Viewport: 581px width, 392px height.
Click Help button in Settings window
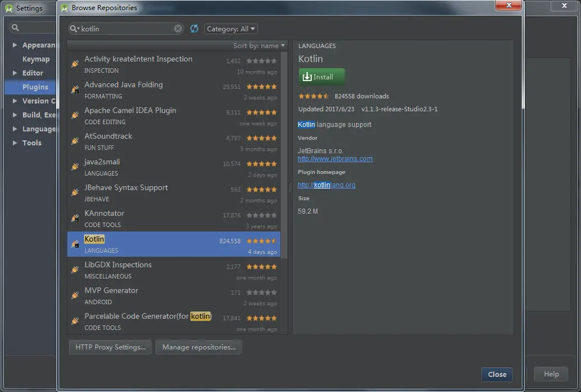(551, 374)
